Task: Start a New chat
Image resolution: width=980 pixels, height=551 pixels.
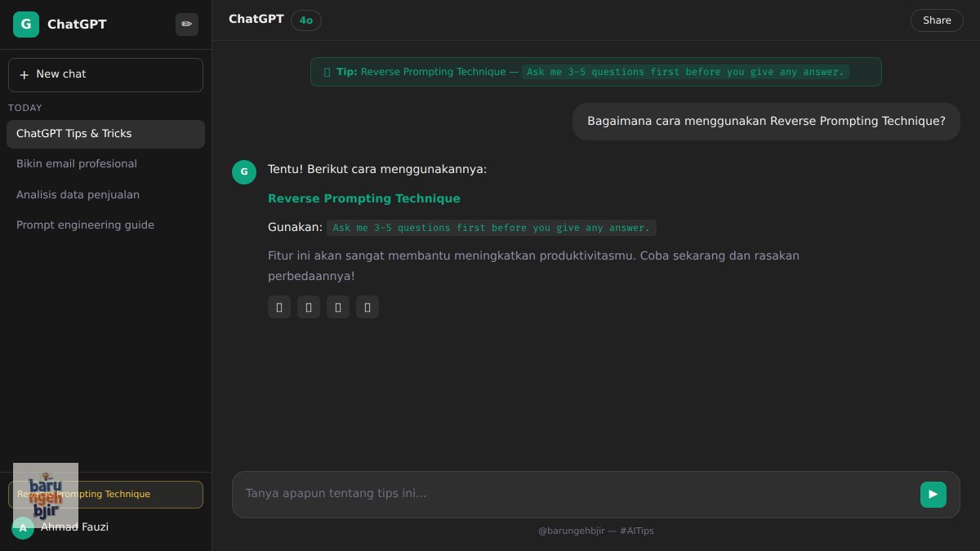Action: [105, 75]
